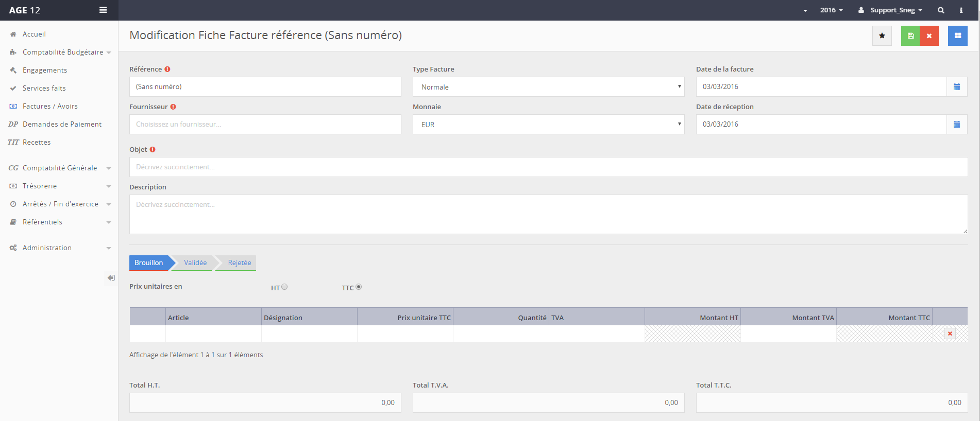The image size is (980, 421).
Task: Select the TTC unit price radio
Action: [359, 287]
